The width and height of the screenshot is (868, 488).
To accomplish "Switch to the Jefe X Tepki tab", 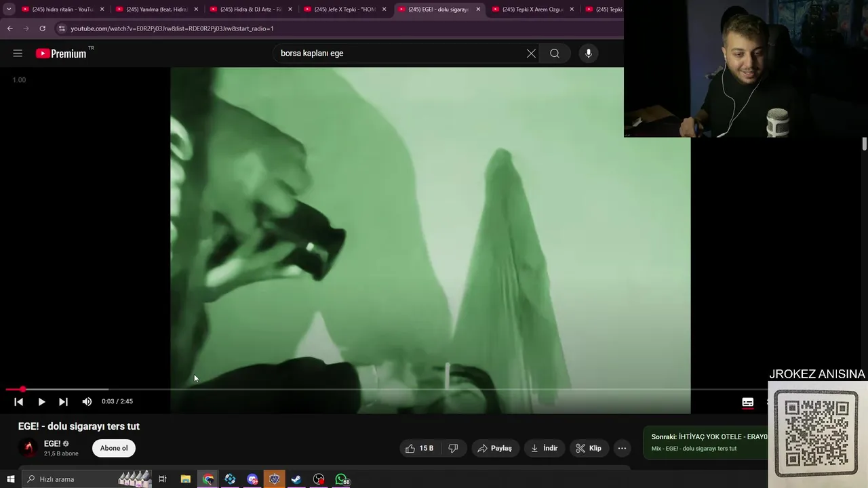I will pos(344,9).
